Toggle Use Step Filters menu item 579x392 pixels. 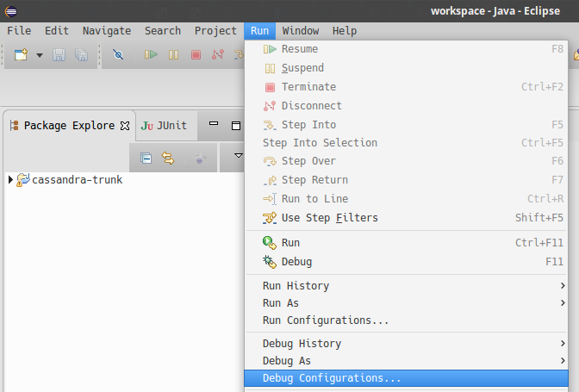tap(329, 218)
